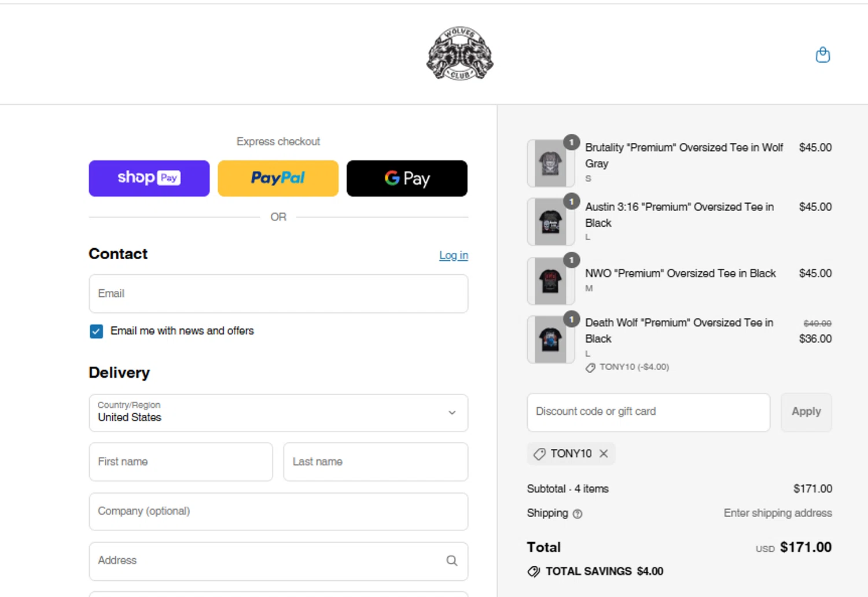Click the discounted $36.00 price

point(815,339)
